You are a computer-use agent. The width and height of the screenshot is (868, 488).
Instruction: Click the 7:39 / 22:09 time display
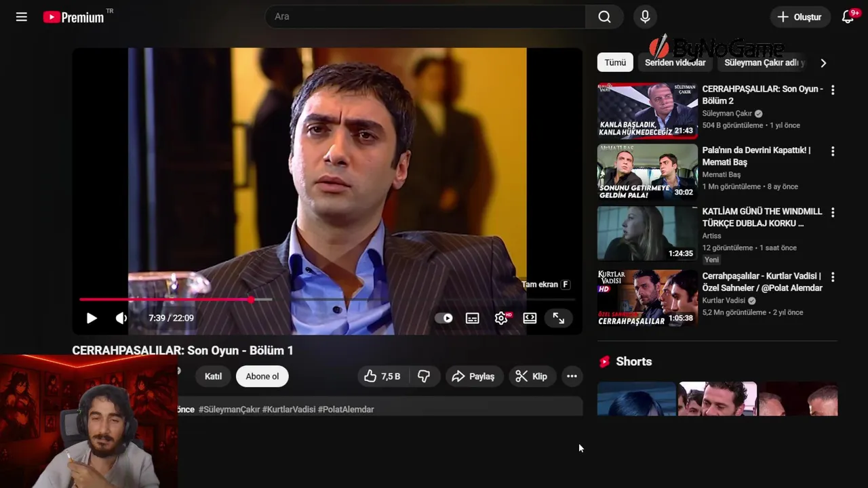[171, 318]
